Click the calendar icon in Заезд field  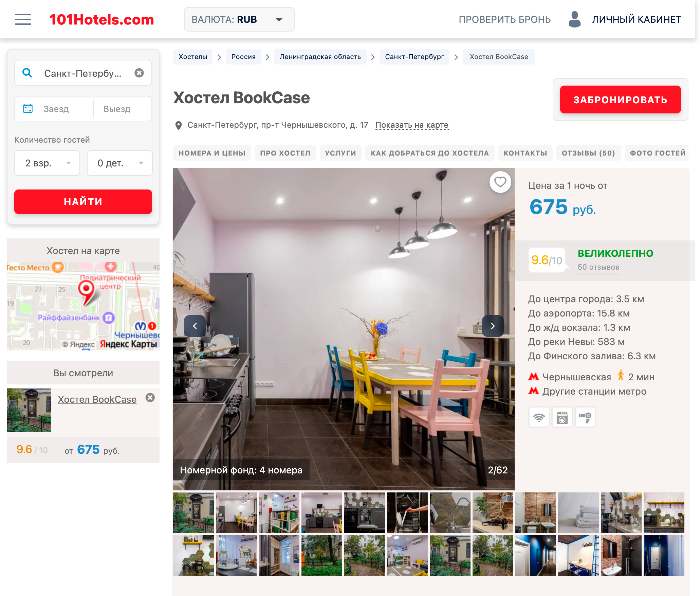coord(28,109)
